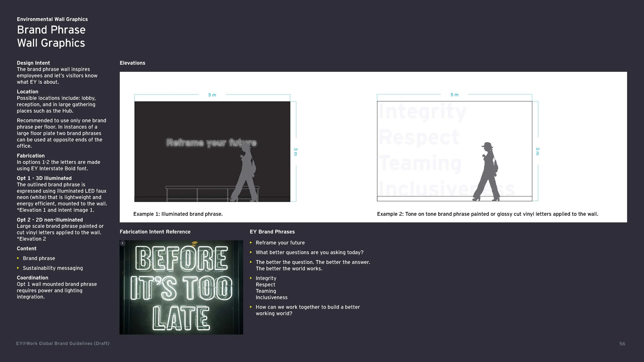Click the neon 'Before it's too late' photo
Screen dimensions: 644x362
181,287
